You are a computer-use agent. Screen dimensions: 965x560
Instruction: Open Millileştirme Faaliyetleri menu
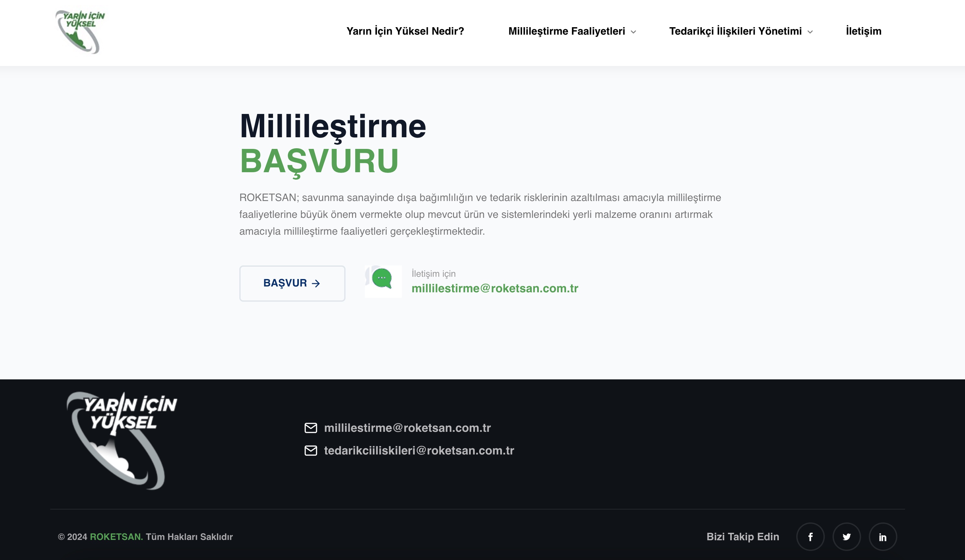pos(566,31)
